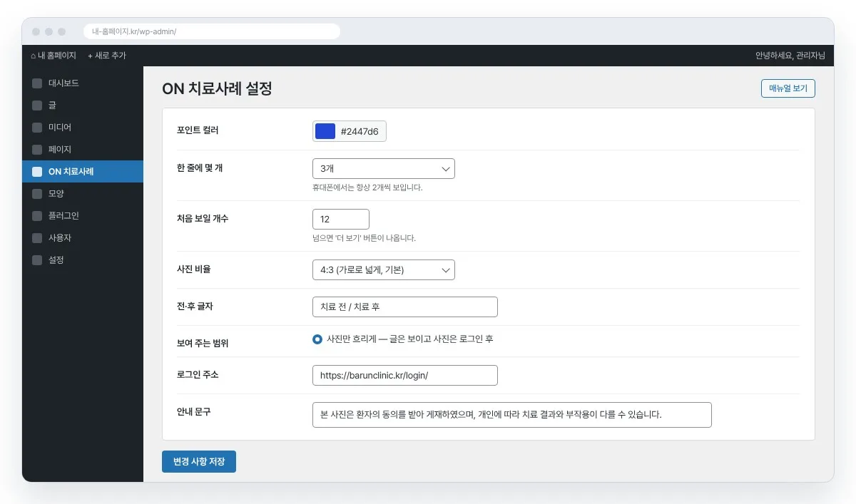Click the blue 포인트 컬러 swatch
856x504 pixels.
point(325,131)
